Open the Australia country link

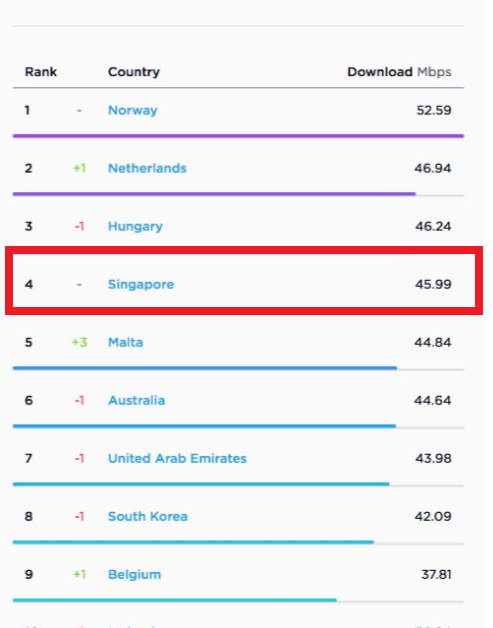click(136, 401)
